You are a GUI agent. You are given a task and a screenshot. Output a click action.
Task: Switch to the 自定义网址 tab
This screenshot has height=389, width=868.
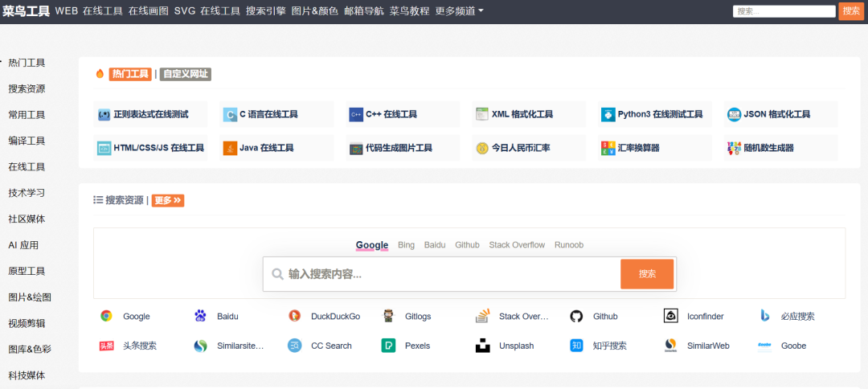[186, 74]
